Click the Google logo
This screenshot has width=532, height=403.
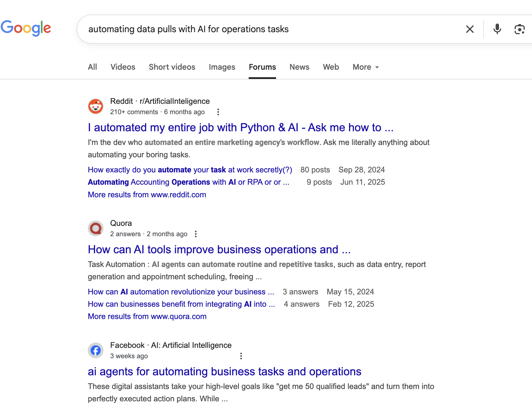click(26, 28)
